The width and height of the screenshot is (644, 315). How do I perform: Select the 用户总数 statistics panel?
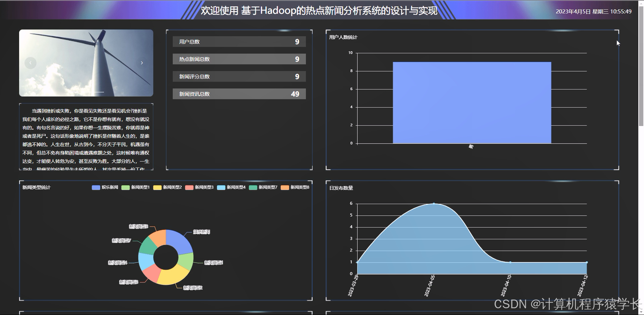[239, 42]
